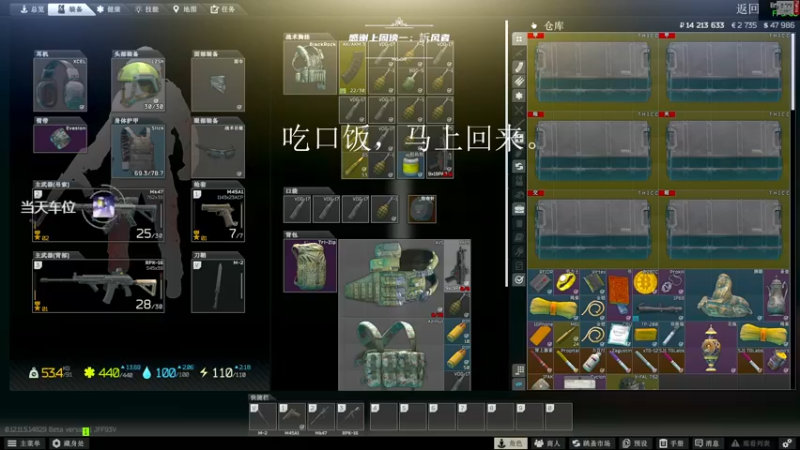Select the 1GPhone in stash
Image resolution: width=800 pixels, height=450 pixels.
(540, 335)
